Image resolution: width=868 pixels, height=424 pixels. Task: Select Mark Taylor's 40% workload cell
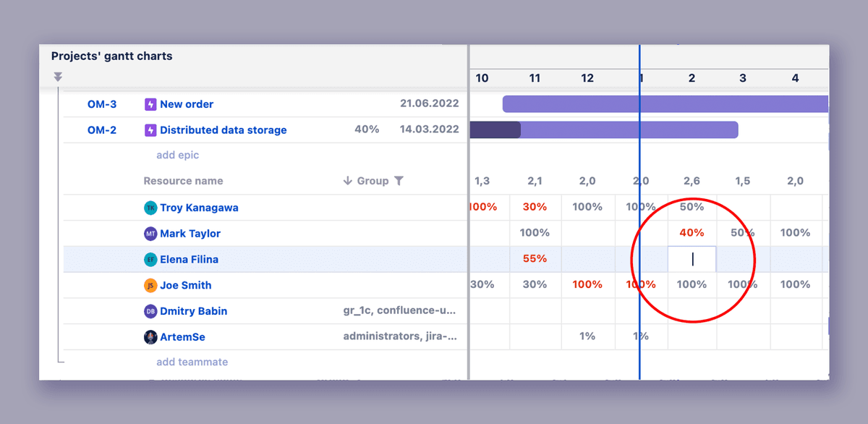[692, 233]
